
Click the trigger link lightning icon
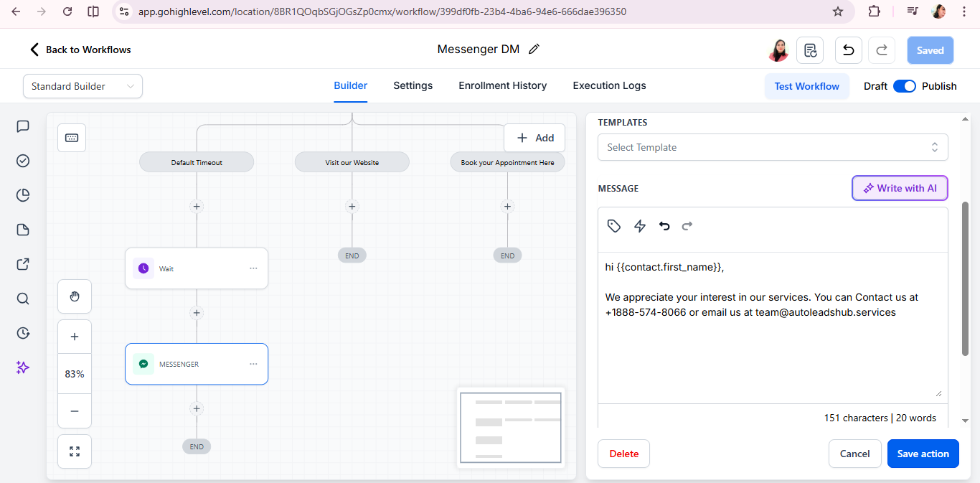coord(640,225)
